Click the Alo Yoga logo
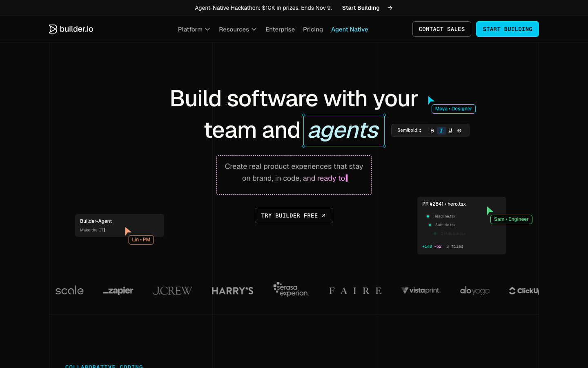The width and height of the screenshot is (588, 368). [474, 291]
